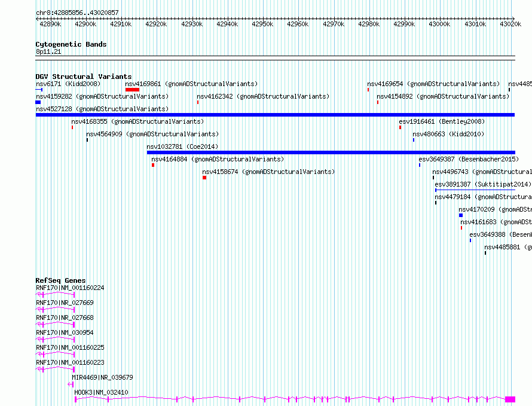Click the red esv1916461 variant marker

400,127
